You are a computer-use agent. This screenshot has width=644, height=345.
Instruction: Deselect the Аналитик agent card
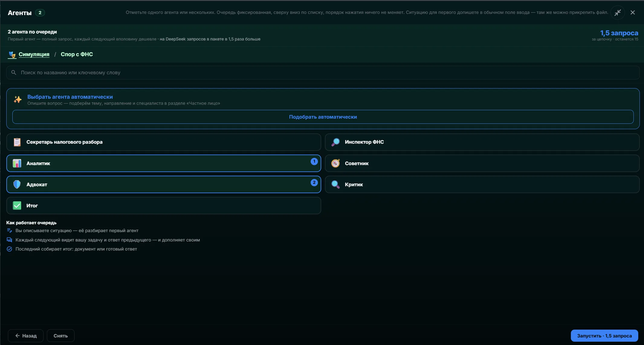click(x=163, y=163)
